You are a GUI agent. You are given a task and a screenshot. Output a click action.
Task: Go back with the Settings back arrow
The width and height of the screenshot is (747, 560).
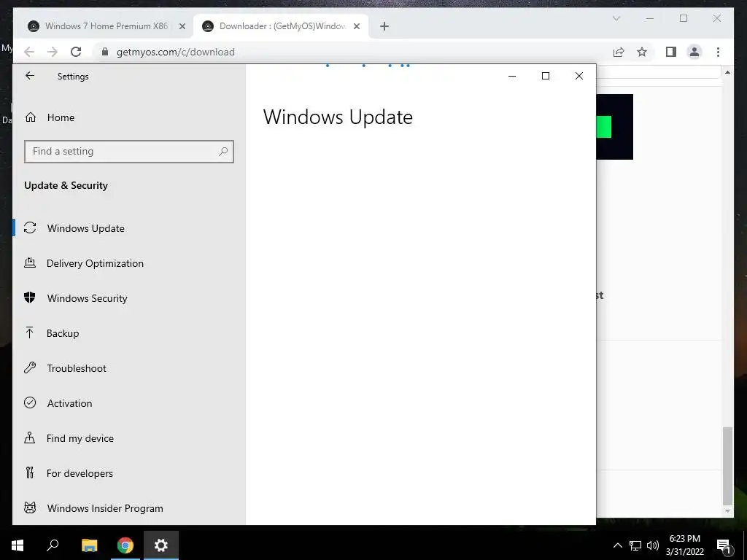pyautogui.click(x=30, y=76)
